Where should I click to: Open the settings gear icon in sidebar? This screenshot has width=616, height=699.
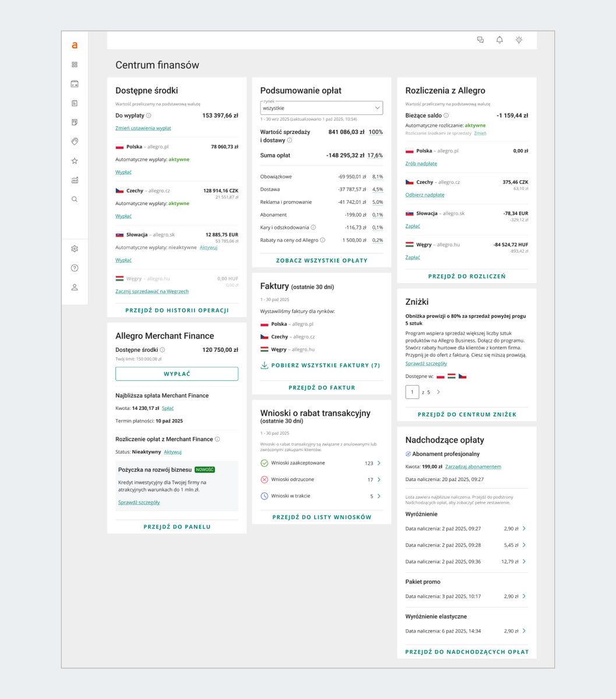(x=75, y=249)
